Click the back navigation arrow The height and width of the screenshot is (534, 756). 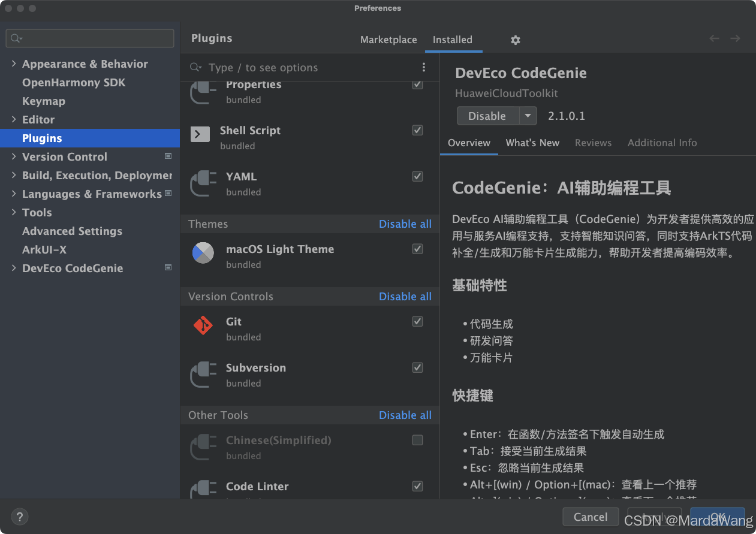tap(714, 38)
